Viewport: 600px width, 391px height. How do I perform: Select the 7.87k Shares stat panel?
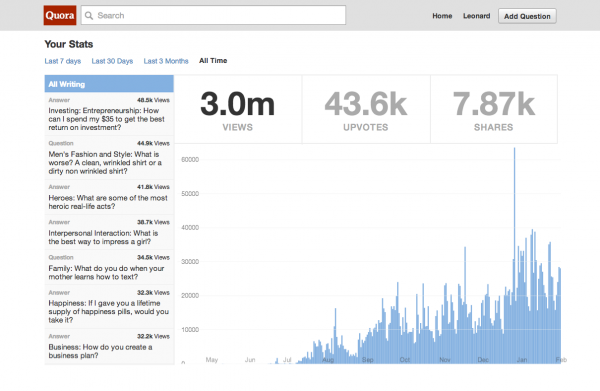point(494,109)
